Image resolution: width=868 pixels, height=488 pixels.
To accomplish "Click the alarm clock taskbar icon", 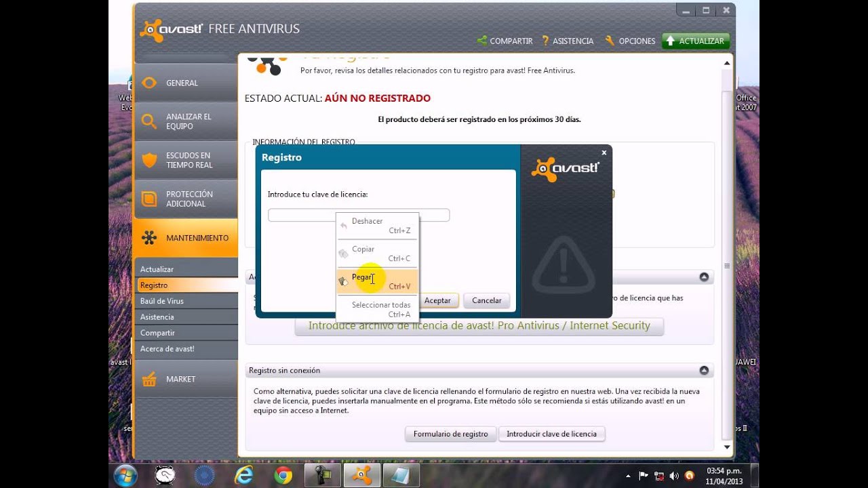I will pyautogui.click(x=165, y=475).
